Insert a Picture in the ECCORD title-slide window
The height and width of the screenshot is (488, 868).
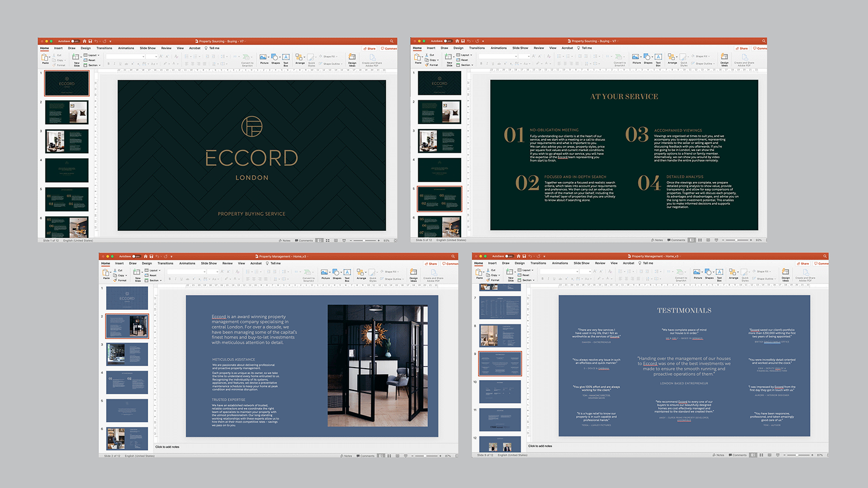[x=264, y=59]
